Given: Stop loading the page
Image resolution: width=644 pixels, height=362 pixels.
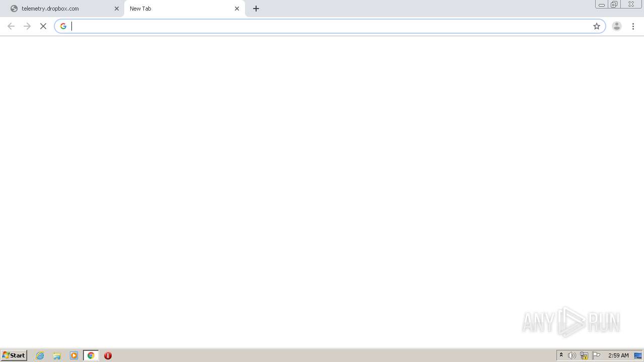Looking at the screenshot, I should [x=43, y=26].
